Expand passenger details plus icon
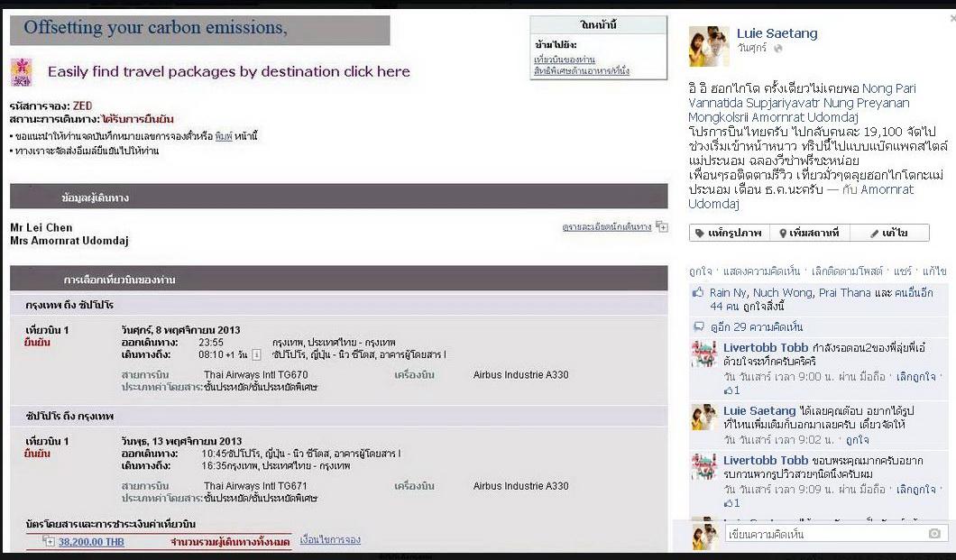956x560 pixels. coord(662,227)
